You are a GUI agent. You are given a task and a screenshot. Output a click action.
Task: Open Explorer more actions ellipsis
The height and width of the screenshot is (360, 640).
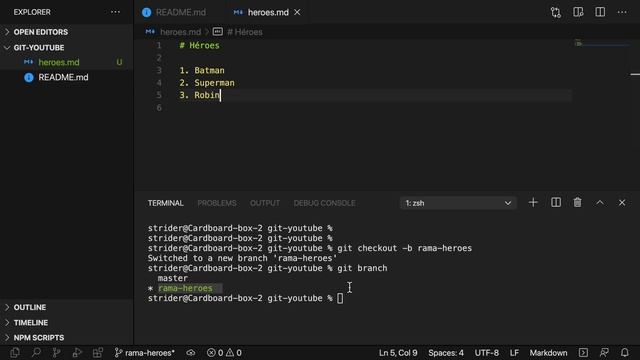(115, 12)
